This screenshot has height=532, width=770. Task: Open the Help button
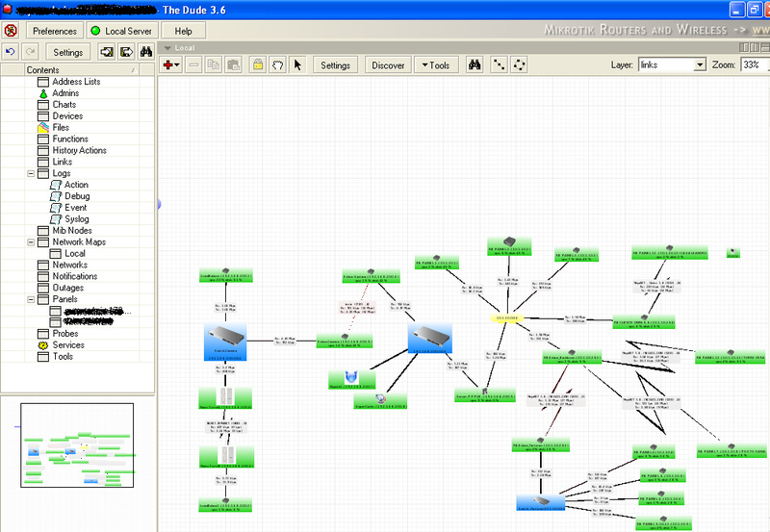click(183, 31)
